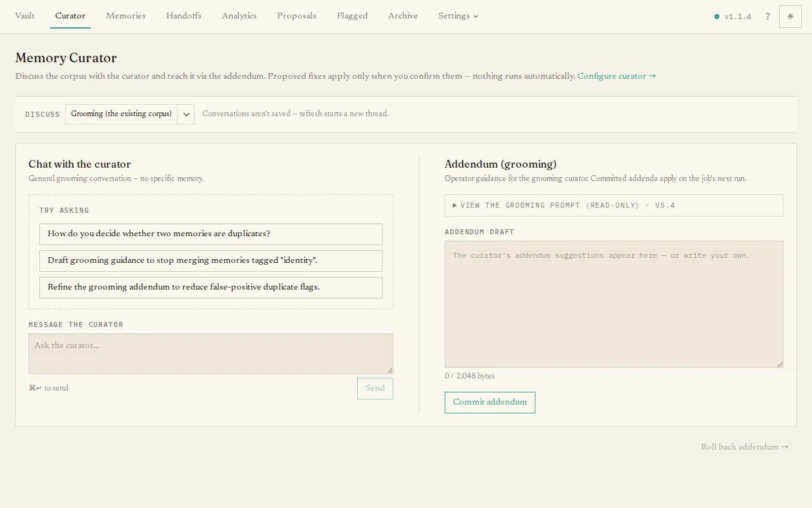Select the Curator tab
Screen dimensions: 812x508
coord(70,16)
